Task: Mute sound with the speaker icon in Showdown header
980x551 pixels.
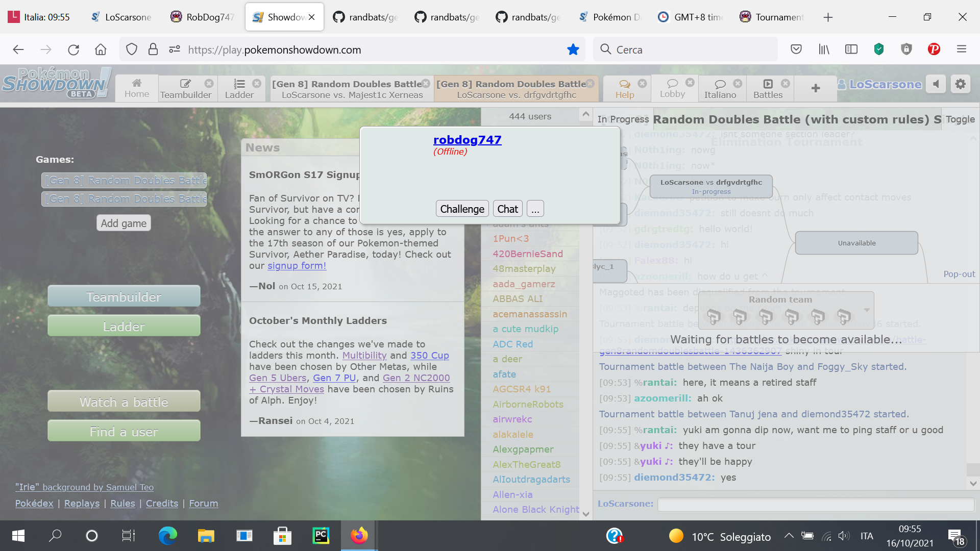Action: (936, 84)
